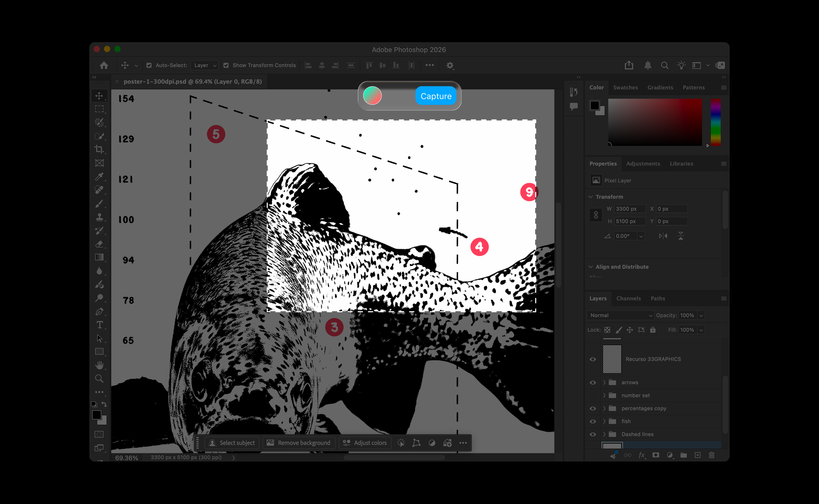
Task: Switch to the Adjustments tab
Action: pos(643,164)
